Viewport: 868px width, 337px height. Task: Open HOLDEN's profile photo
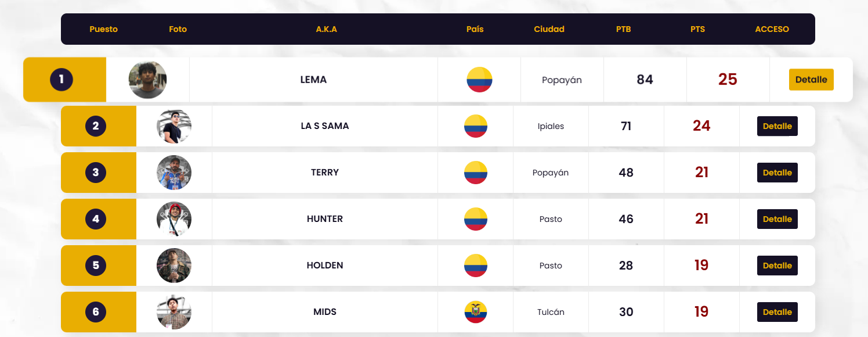174,266
